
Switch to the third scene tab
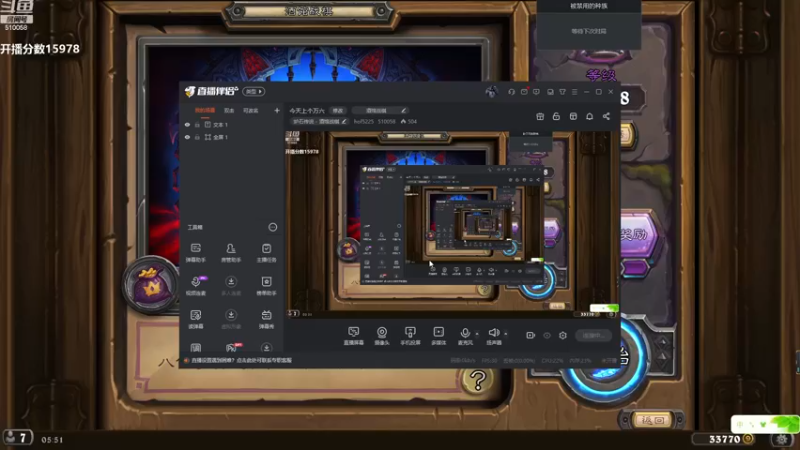click(251, 110)
